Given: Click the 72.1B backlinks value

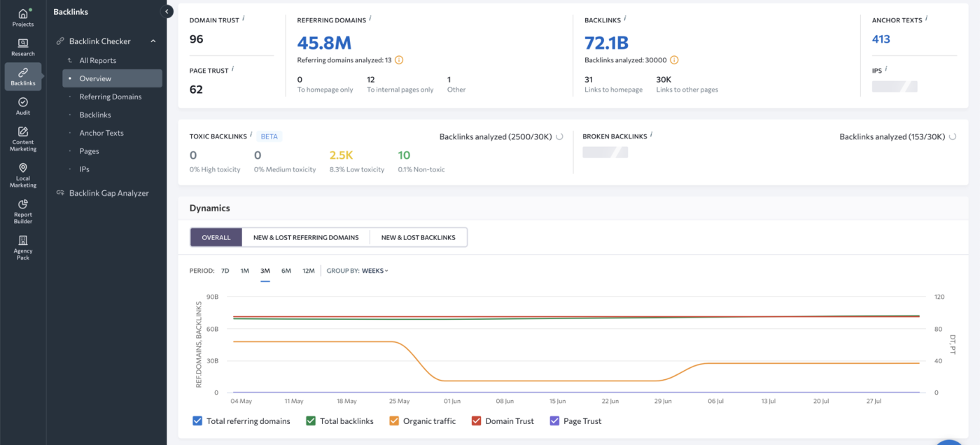Looking at the screenshot, I should pos(606,43).
